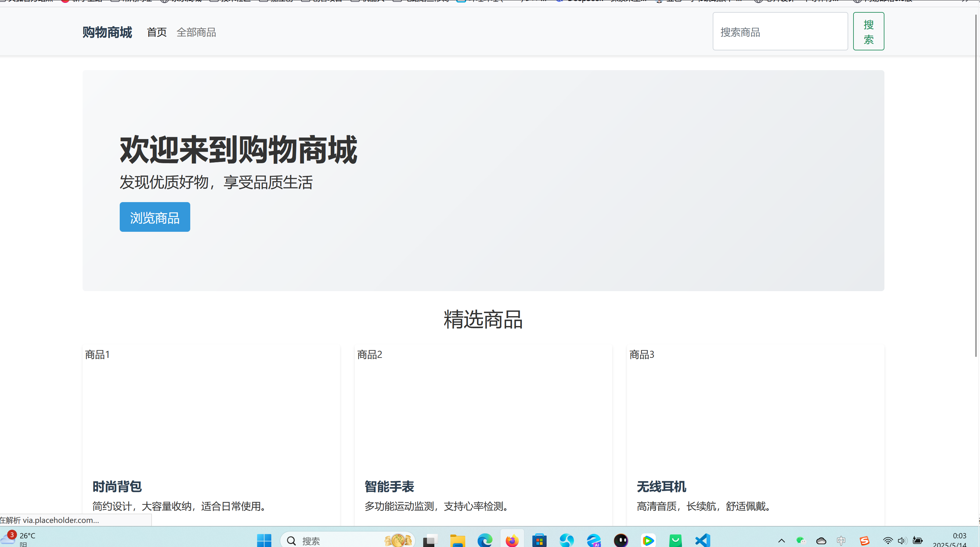Open the 全部商品 nav link
980x547 pixels.
click(x=196, y=32)
